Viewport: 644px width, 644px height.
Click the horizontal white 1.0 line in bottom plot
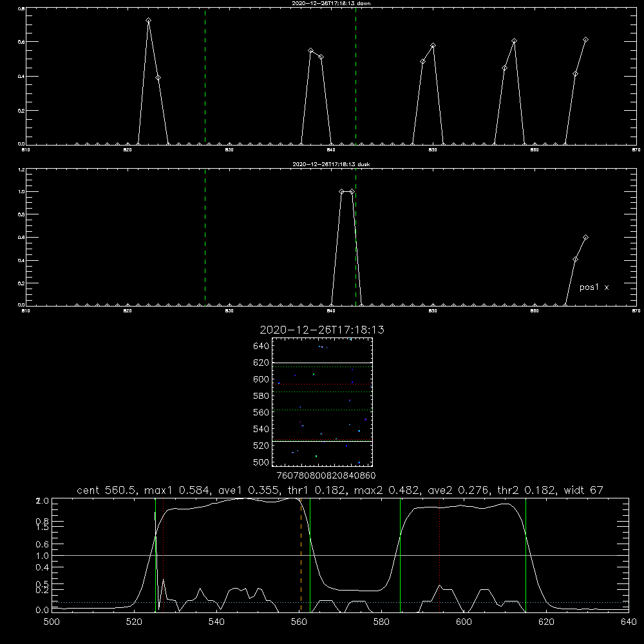[x=340, y=555]
